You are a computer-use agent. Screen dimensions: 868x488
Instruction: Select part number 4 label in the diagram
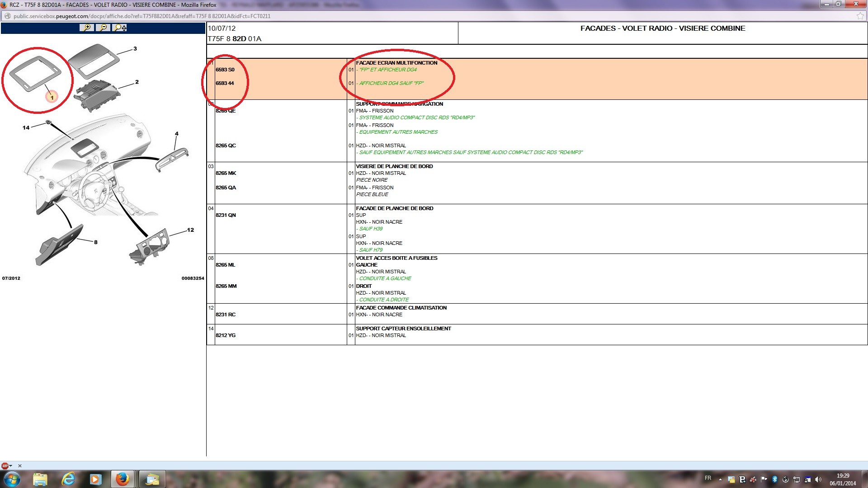177,134
